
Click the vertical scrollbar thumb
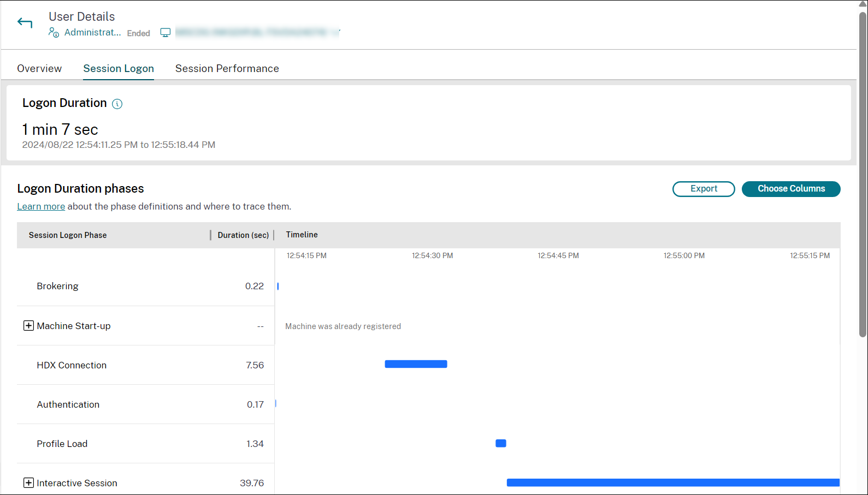pyautogui.click(x=863, y=175)
